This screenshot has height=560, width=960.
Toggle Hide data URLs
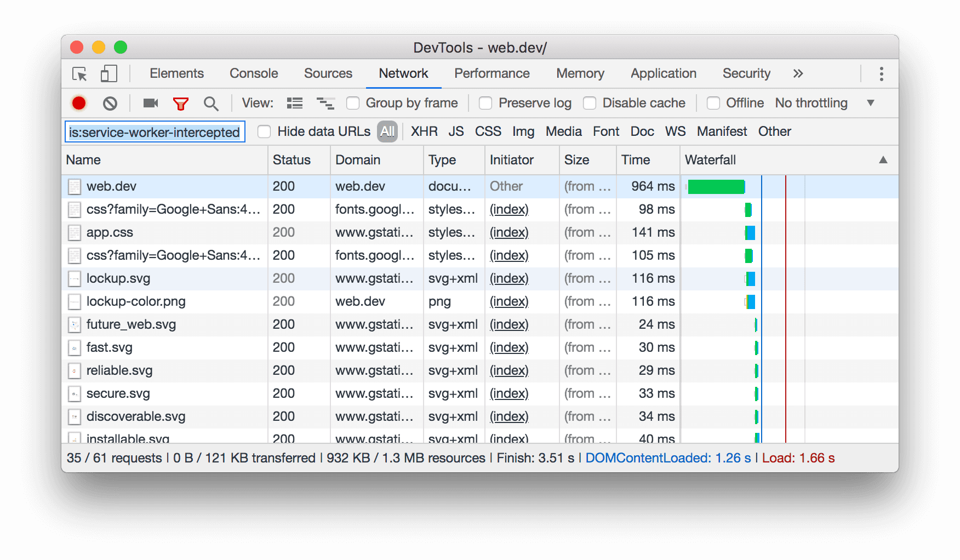(264, 132)
